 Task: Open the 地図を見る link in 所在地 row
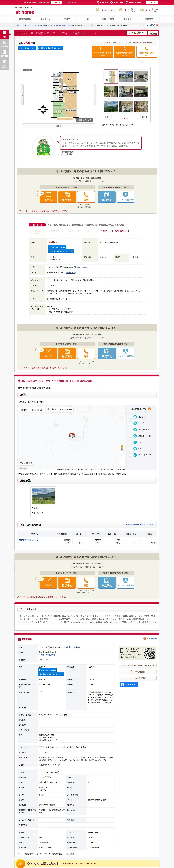(x=71, y=273)
